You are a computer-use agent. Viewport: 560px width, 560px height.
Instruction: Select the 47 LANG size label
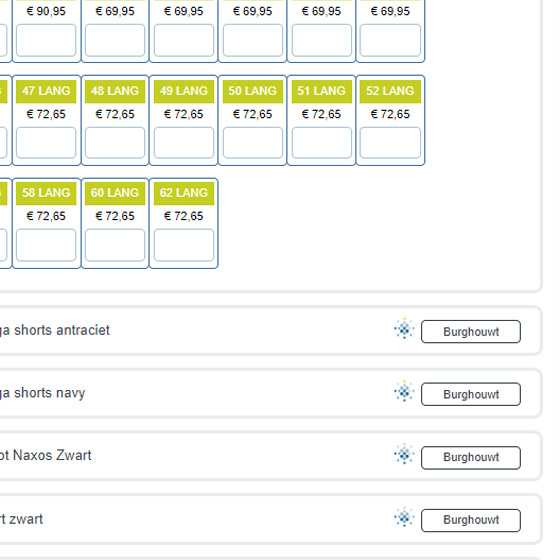pyautogui.click(x=46, y=91)
